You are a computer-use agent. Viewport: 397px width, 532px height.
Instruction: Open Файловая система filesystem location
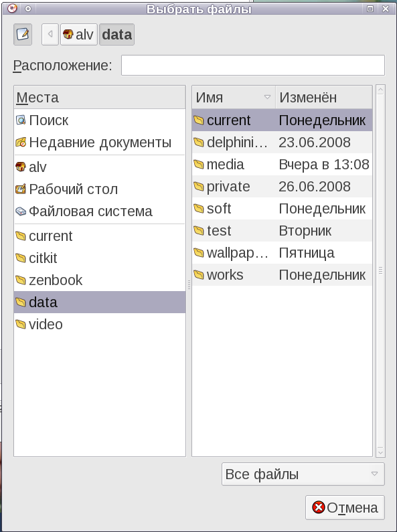100,211
